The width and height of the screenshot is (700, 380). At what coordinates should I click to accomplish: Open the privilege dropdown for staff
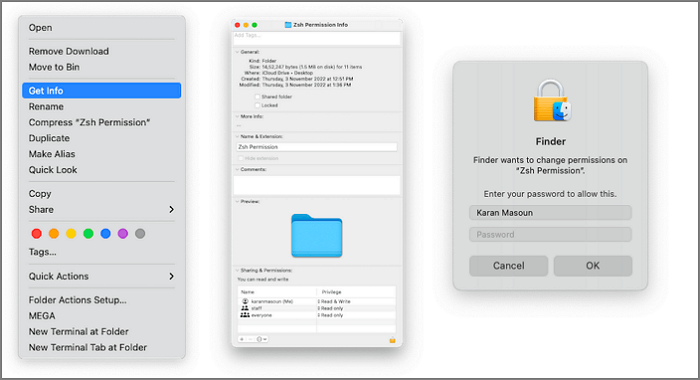point(331,308)
